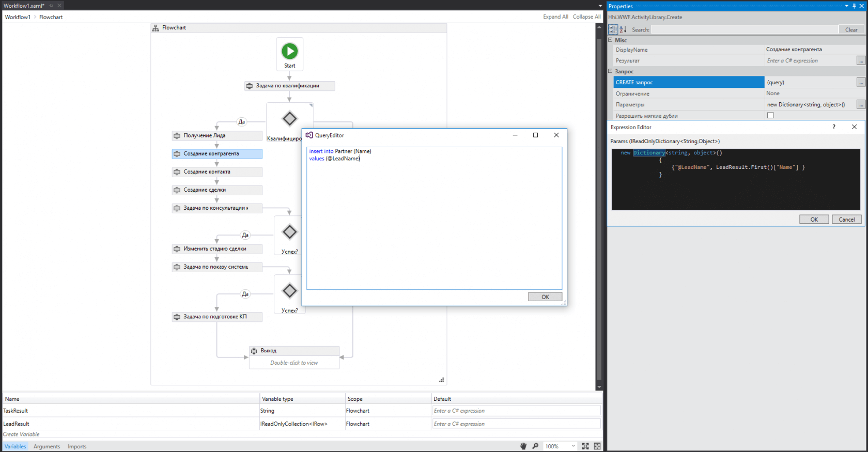Click the QueryEditor window title icon
Screen dimensions: 868x452
tap(309, 135)
